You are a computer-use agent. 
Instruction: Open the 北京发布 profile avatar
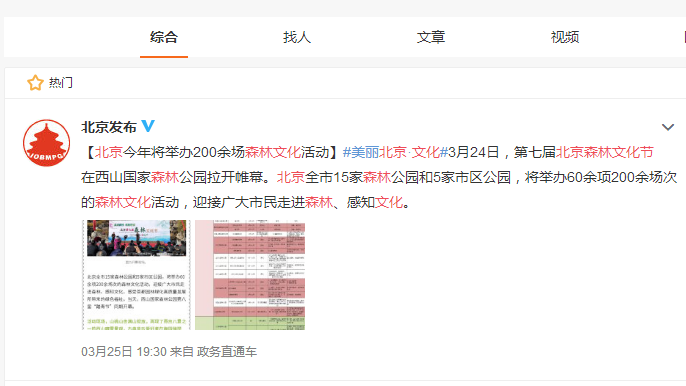click(x=46, y=143)
